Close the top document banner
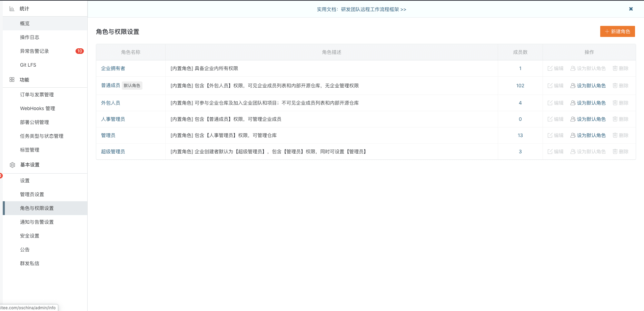The height and width of the screenshot is (311, 644). pyautogui.click(x=631, y=9)
